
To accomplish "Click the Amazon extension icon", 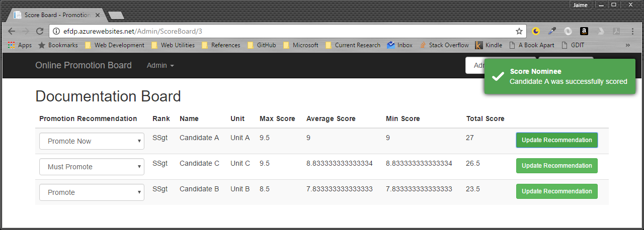I will coord(584,31).
